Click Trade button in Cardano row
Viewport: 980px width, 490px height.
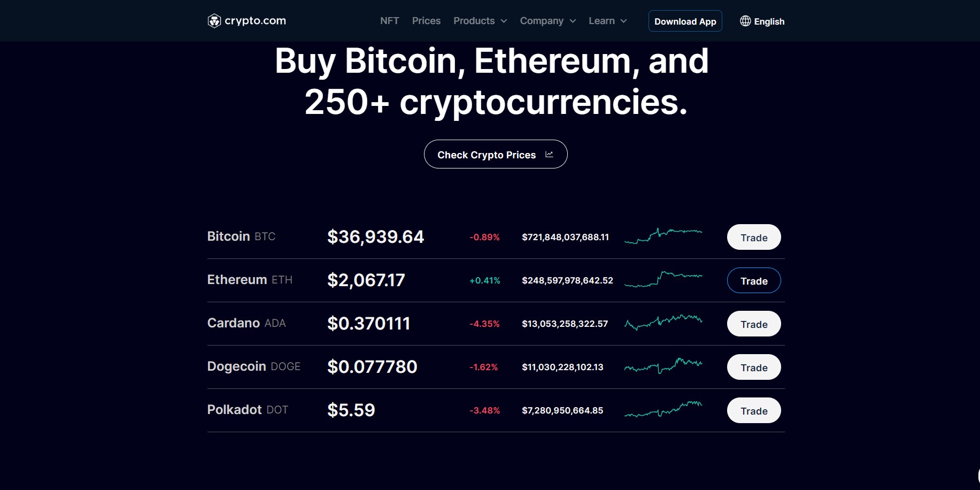pos(754,324)
